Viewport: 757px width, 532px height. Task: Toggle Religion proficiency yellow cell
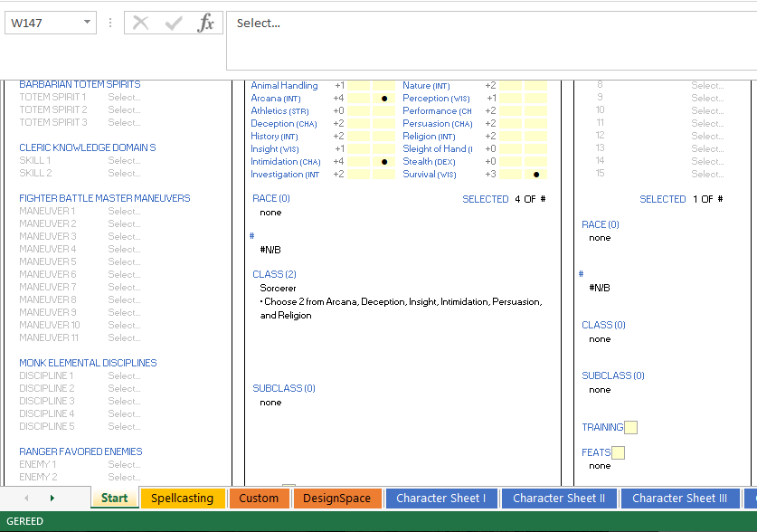pos(536,136)
